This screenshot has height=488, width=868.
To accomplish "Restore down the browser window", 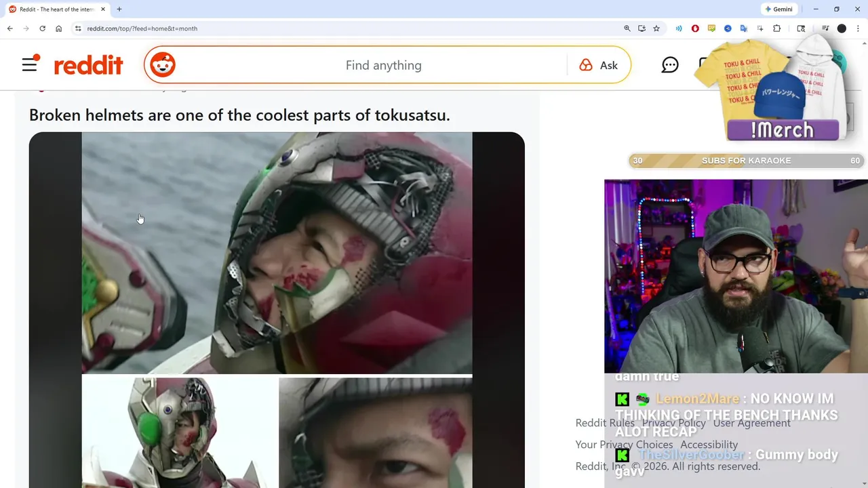I will [837, 9].
